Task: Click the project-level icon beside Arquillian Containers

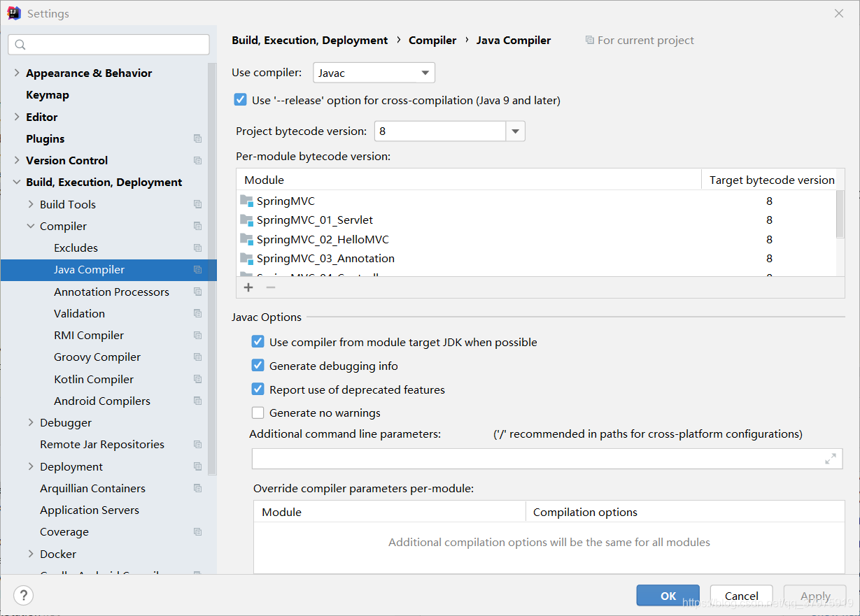Action: coord(197,488)
